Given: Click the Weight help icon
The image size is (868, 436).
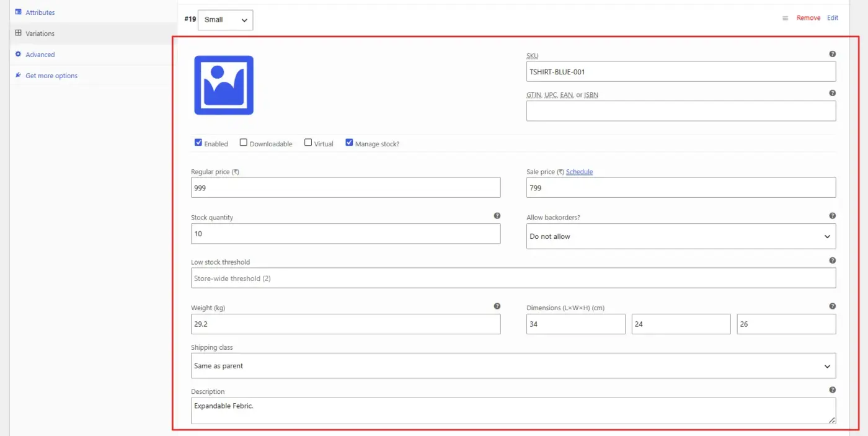Looking at the screenshot, I should pos(497,306).
